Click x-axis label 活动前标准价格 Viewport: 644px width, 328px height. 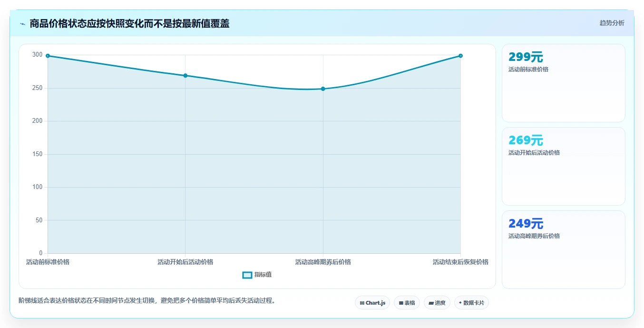(48, 262)
